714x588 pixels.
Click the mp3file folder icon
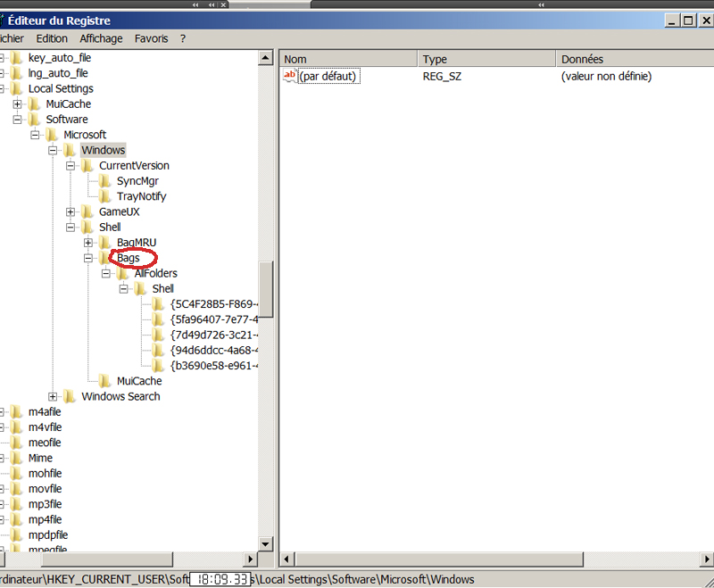pyautogui.click(x=16, y=504)
